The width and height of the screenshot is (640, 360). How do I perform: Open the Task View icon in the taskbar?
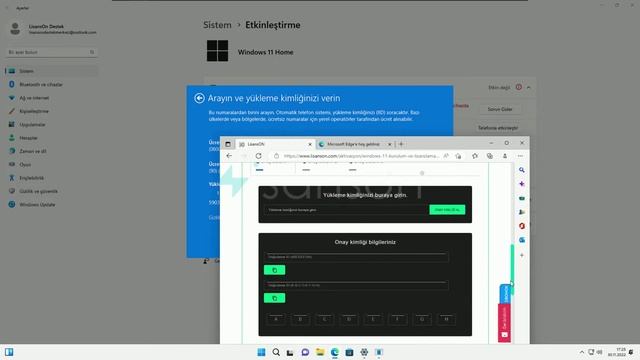(x=290, y=352)
